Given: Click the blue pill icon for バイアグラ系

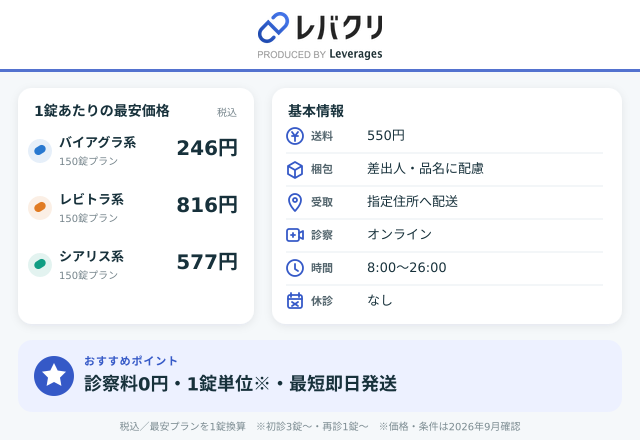Looking at the screenshot, I should tap(40, 151).
